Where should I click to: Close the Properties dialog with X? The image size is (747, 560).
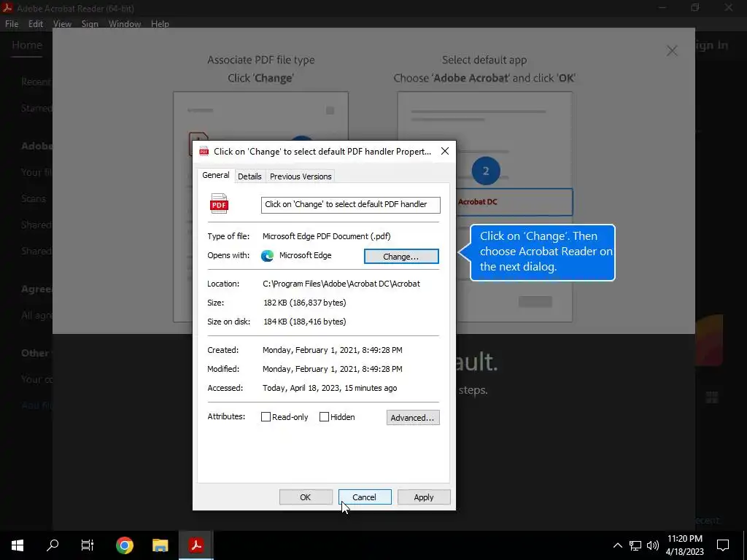click(444, 151)
